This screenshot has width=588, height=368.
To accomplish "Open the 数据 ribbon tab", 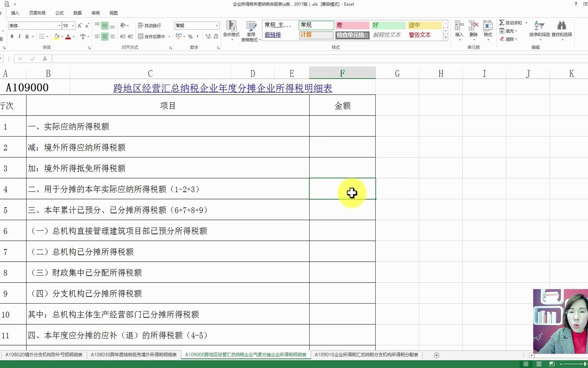I will point(77,13).
